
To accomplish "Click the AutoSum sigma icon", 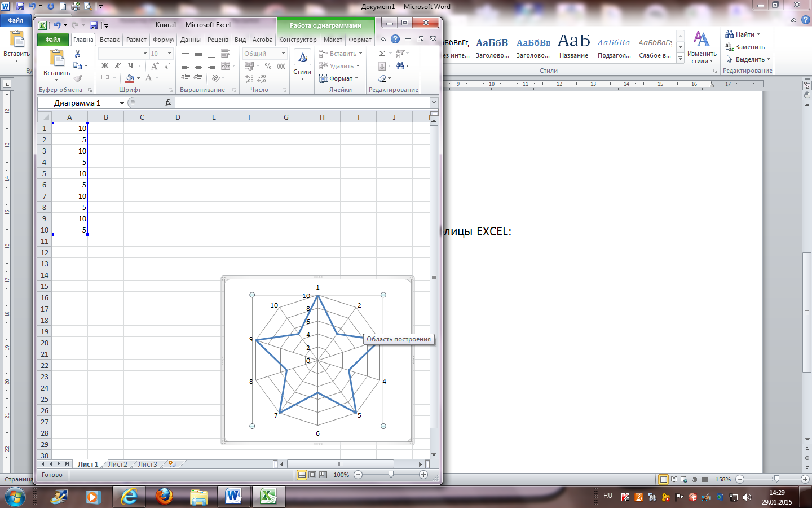I will coord(382,54).
